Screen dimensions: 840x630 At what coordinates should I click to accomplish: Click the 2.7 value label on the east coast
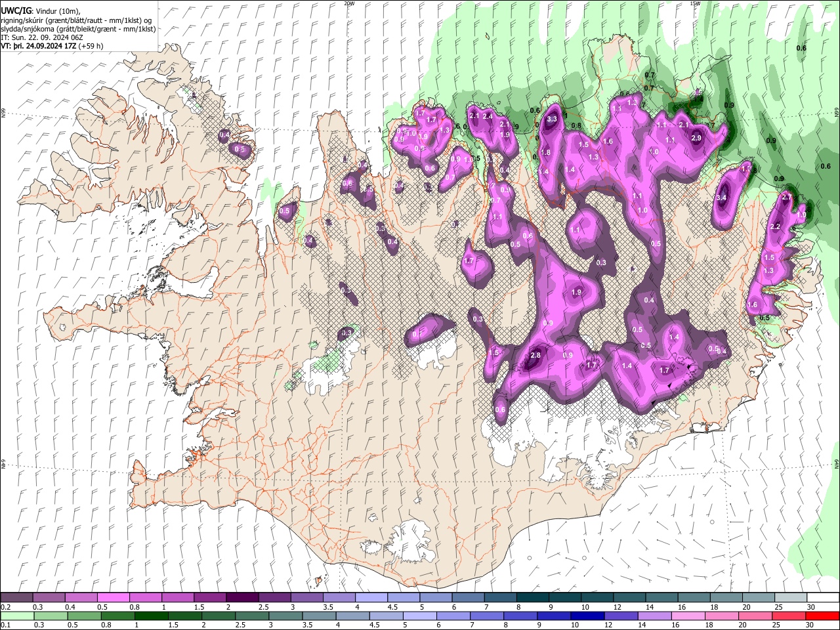coord(787,197)
